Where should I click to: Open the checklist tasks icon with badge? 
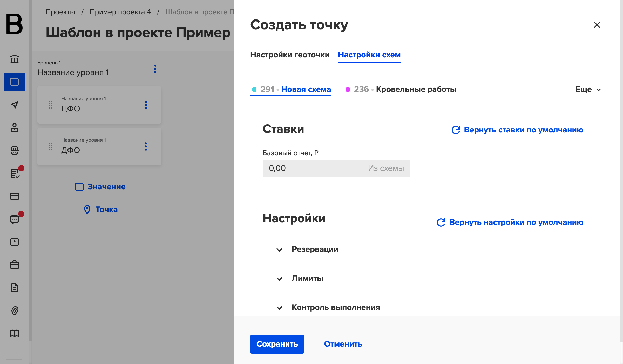pos(15,173)
